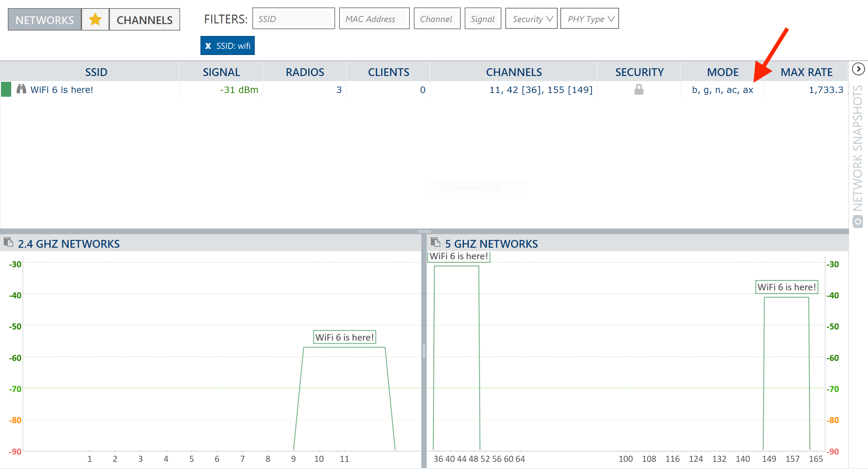The image size is (868, 469).
Task: Sort by the SSID column header
Action: click(96, 72)
